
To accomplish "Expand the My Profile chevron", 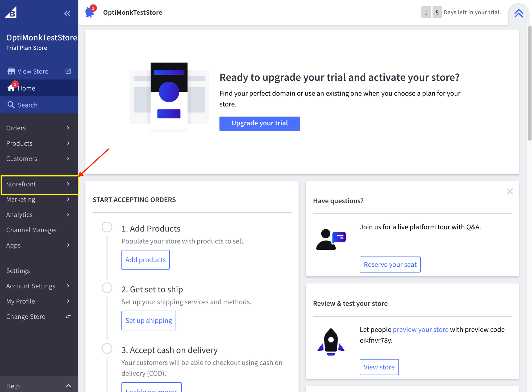I will (68, 301).
